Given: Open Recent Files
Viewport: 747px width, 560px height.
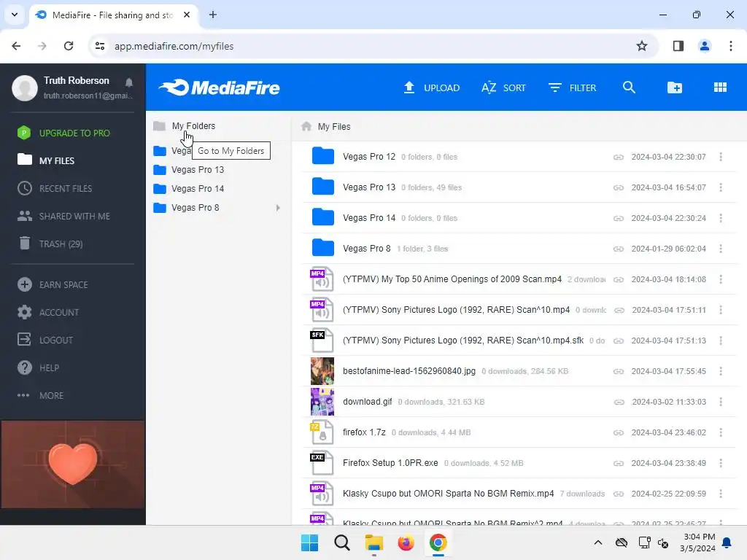Looking at the screenshot, I should 55,189.
